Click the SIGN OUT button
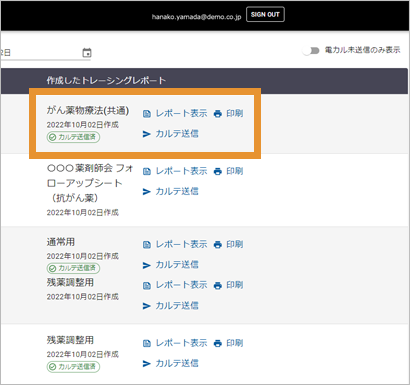The height and width of the screenshot is (385, 410). click(x=265, y=14)
